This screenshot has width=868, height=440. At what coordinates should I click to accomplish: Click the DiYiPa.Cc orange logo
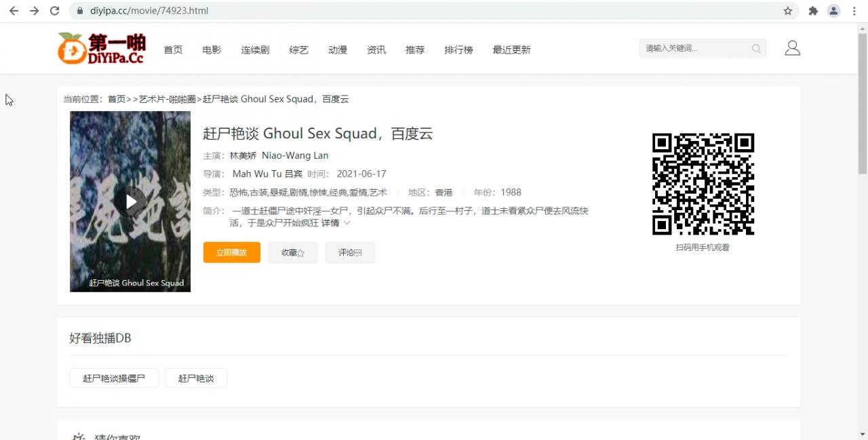(x=100, y=48)
